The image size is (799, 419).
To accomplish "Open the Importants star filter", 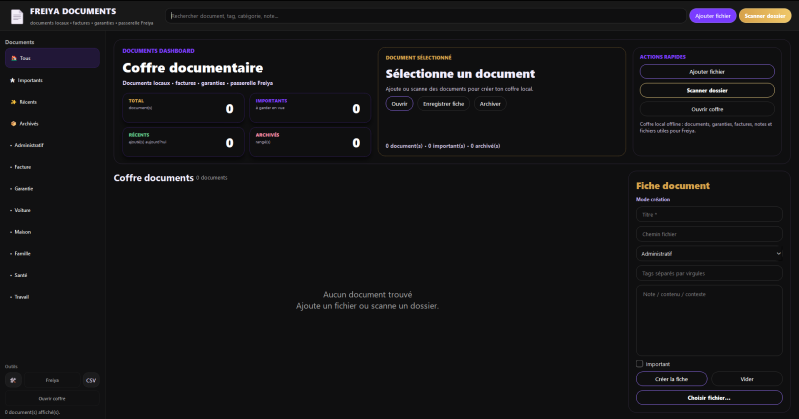I will tap(13, 80).
